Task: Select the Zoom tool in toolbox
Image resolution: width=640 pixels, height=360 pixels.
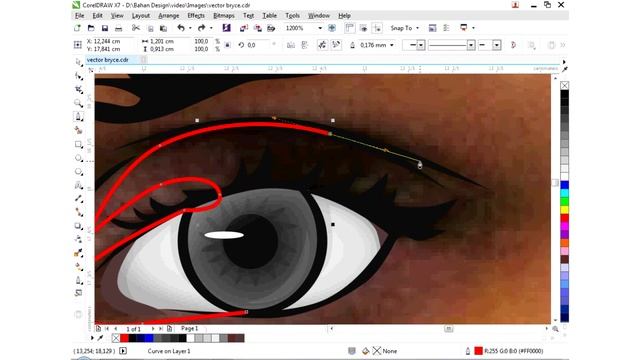Action: pyautogui.click(x=78, y=103)
